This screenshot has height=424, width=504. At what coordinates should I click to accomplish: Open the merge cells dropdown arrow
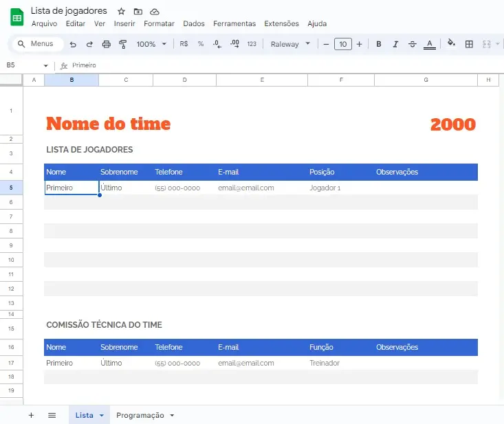click(498, 44)
